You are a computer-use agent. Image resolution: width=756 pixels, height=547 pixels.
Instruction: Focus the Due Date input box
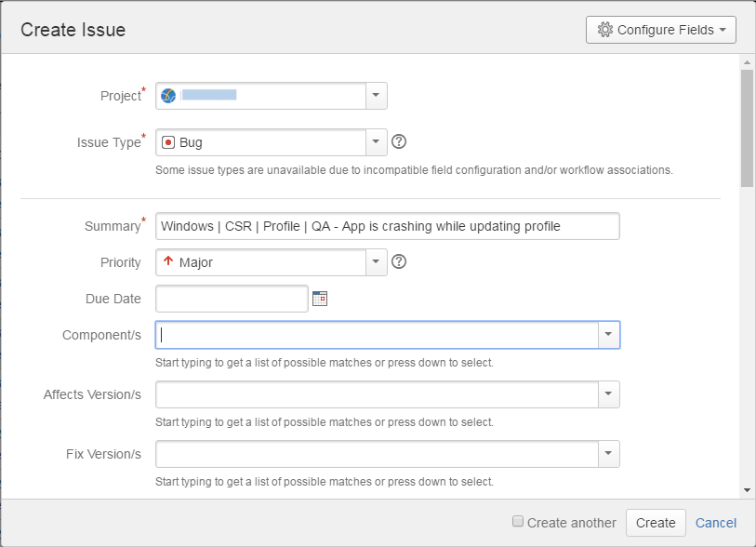click(232, 299)
